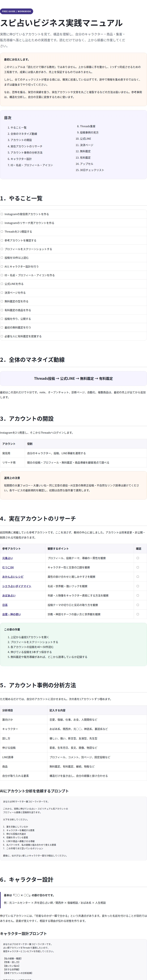This screenshot has width=147, height=980.
Task: Tick the 確認 checkbox for むつこDX
Action: [138, 567]
